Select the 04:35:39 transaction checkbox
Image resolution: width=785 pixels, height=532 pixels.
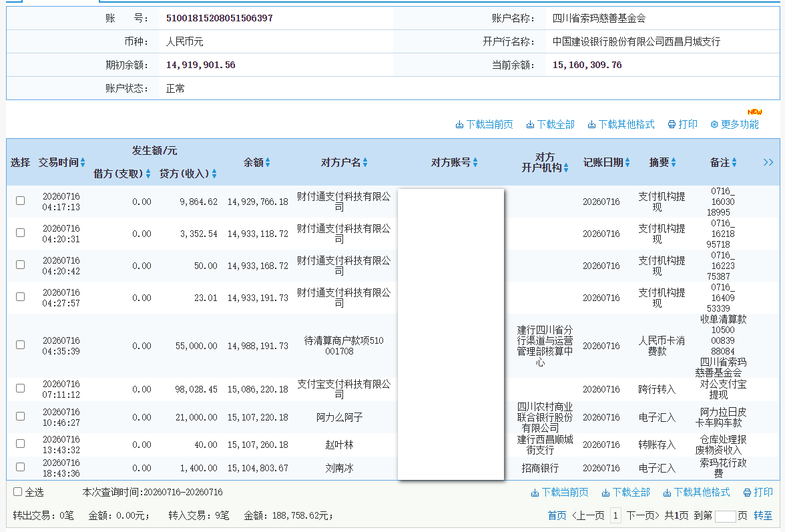pos(21,345)
